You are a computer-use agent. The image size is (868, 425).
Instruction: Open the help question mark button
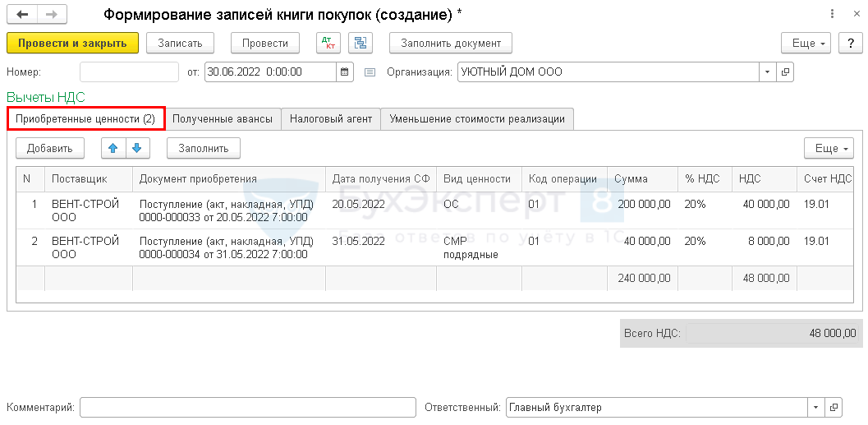pyautogui.click(x=849, y=43)
